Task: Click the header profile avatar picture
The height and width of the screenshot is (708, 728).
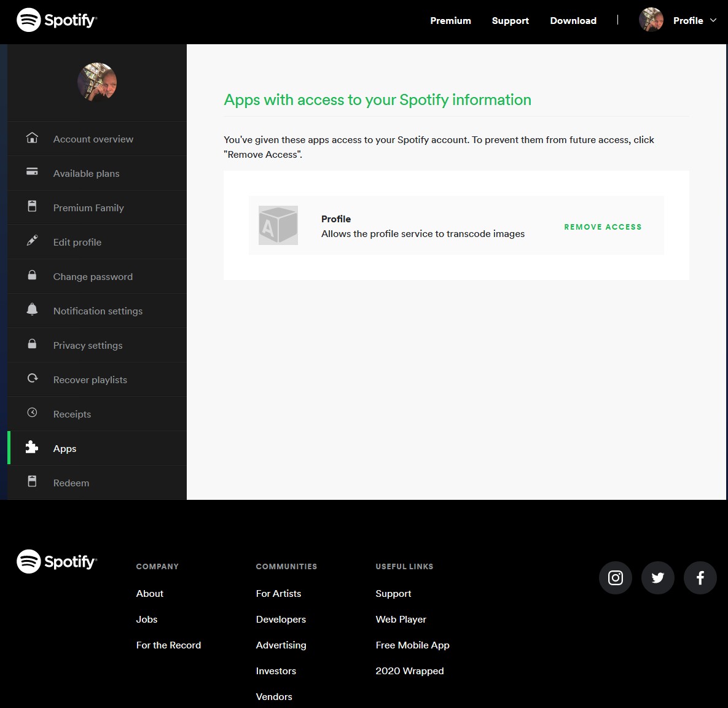Action: click(651, 20)
